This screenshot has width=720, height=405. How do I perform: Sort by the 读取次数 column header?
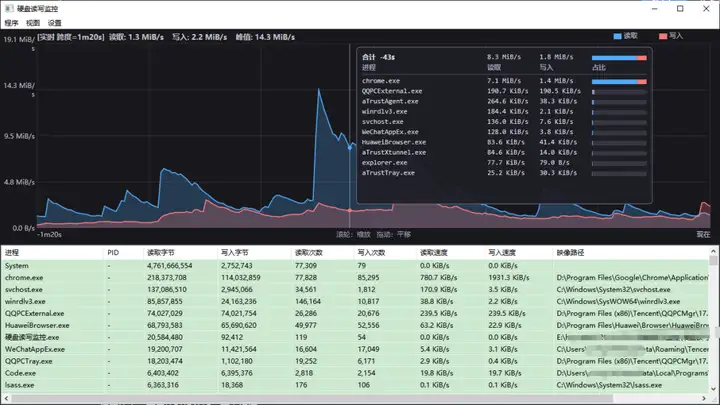click(323, 253)
